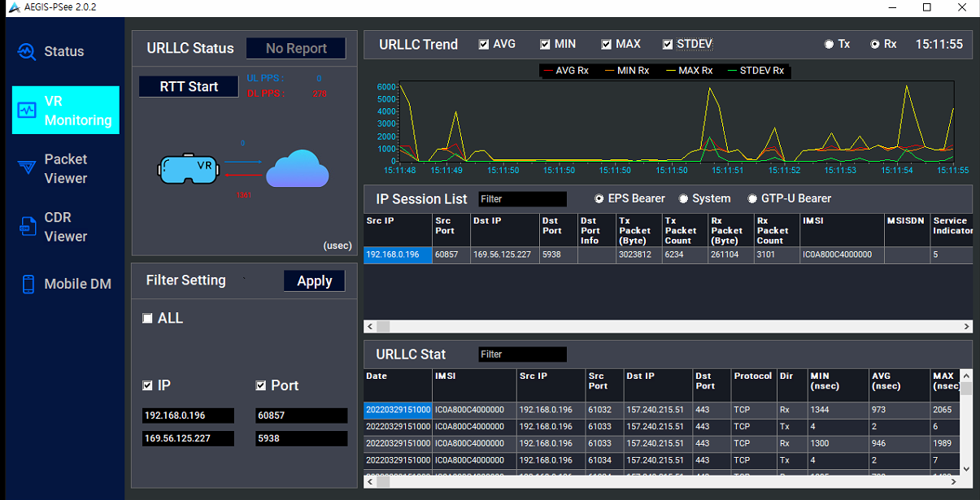Viewport: 980px width, 500px height.
Task: Switch to Mobile DM
Action: pos(65,284)
